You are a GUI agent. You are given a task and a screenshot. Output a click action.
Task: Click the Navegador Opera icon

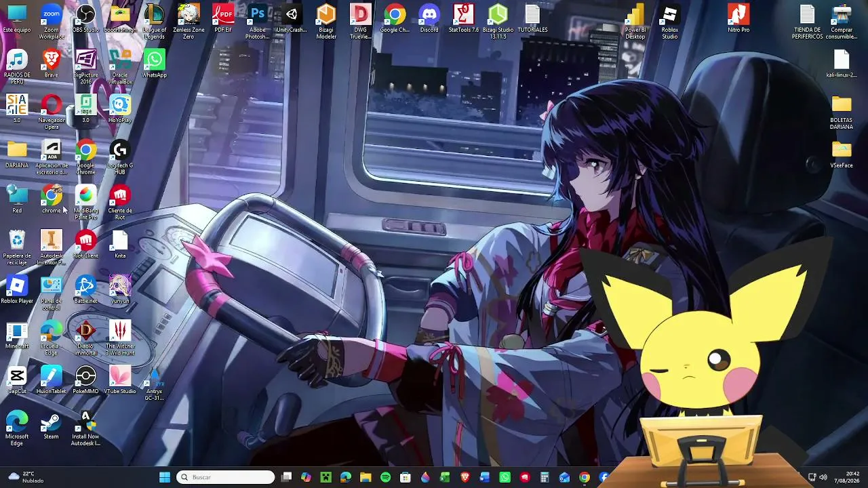[51, 113]
